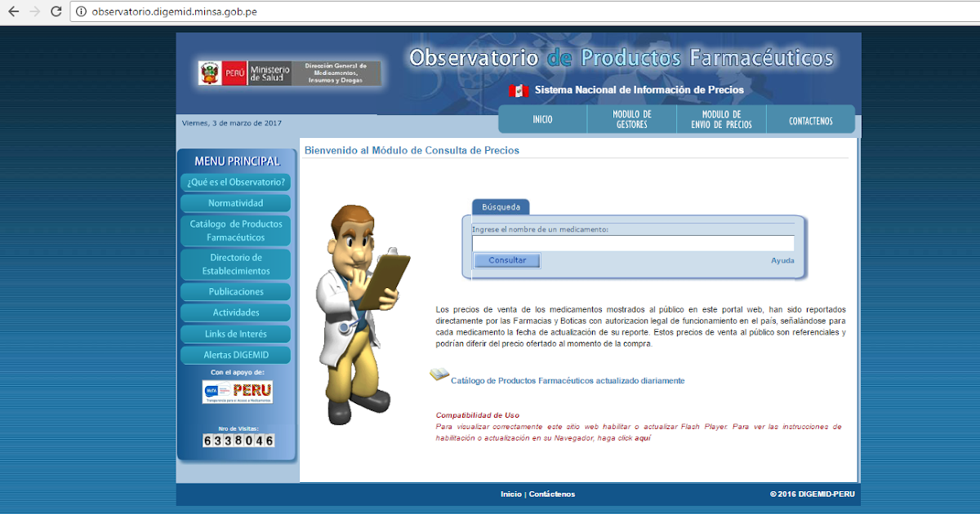This screenshot has width=980, height=514.
Task: Switch to the Búsqueda tab
Action: [x=500, y=206]
